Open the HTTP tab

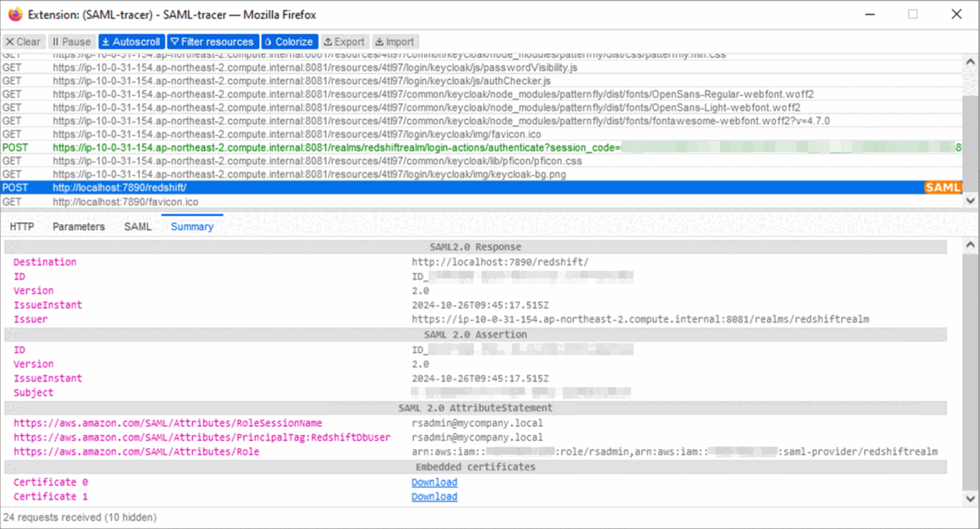click(x=22, y=227)
